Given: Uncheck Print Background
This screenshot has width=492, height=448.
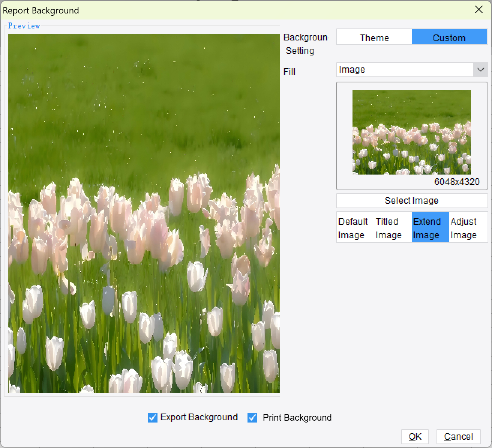Looking at the screenshot, I should tap(253, 417).
